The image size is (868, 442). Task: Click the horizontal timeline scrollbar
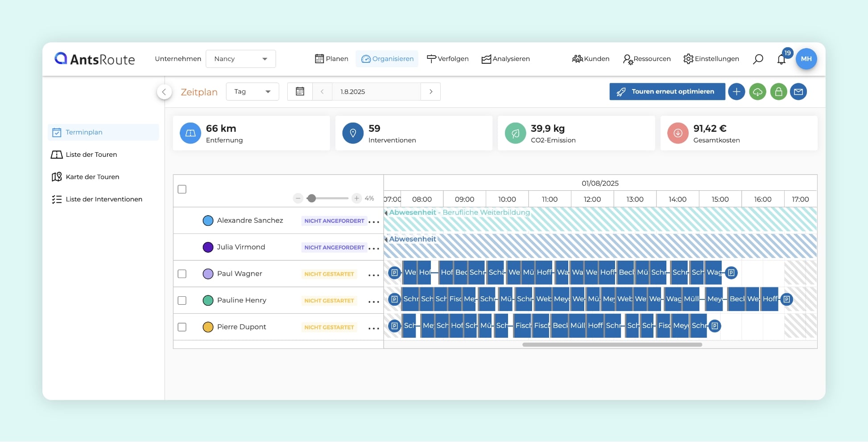612,344
